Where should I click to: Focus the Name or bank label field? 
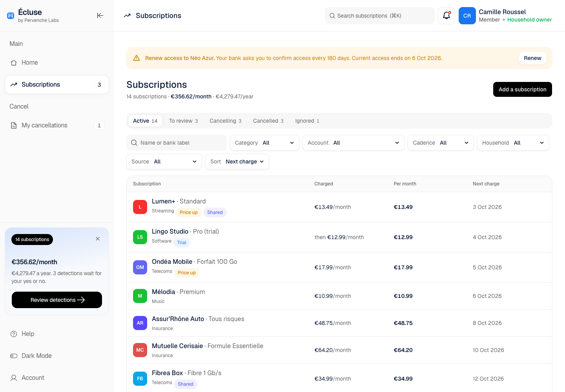tap(177, 143)
